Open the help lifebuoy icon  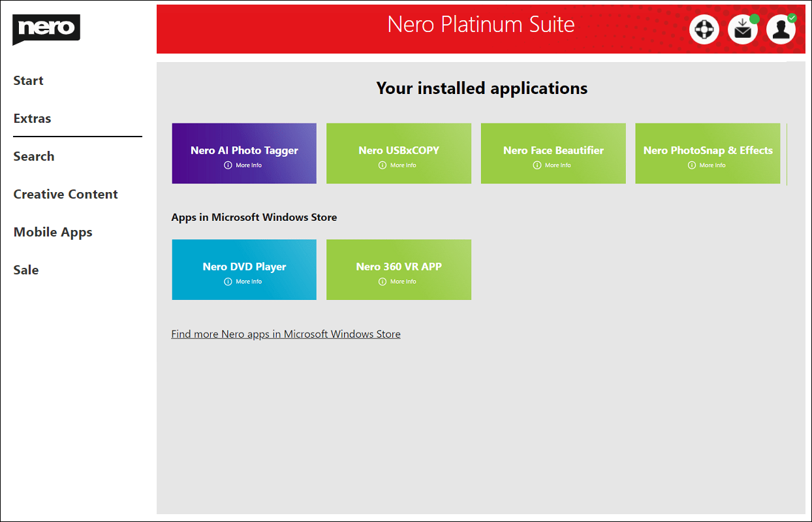(704, 30)
